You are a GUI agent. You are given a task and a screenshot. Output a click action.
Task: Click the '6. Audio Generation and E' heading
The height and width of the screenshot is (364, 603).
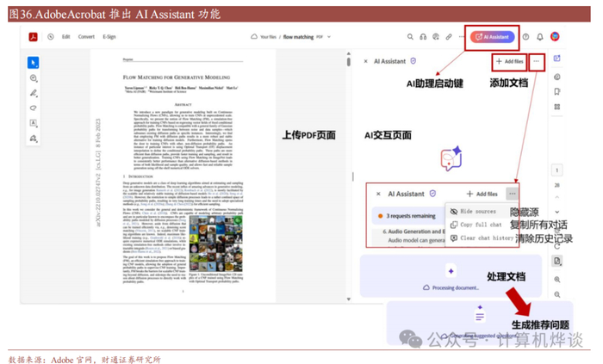tap(413, 231)
